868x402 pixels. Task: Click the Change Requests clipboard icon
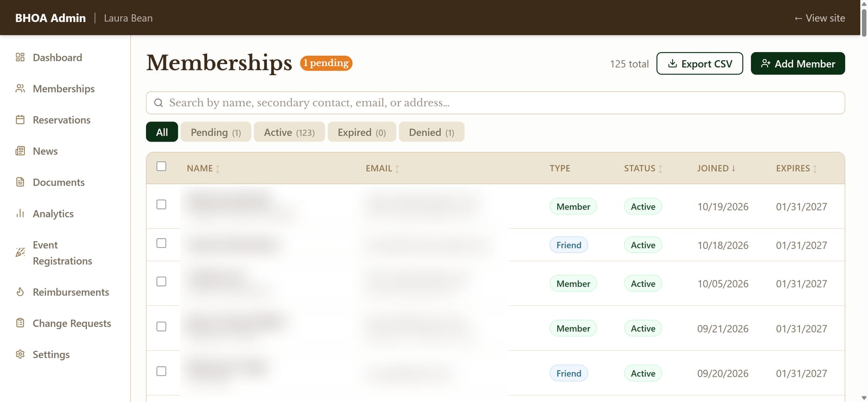[20, 323]
